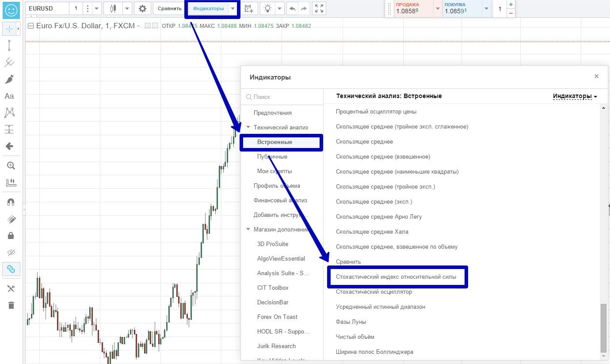Toggle the magnet snap mode
Screen dimensions: 610x364
tap(11, 202)
